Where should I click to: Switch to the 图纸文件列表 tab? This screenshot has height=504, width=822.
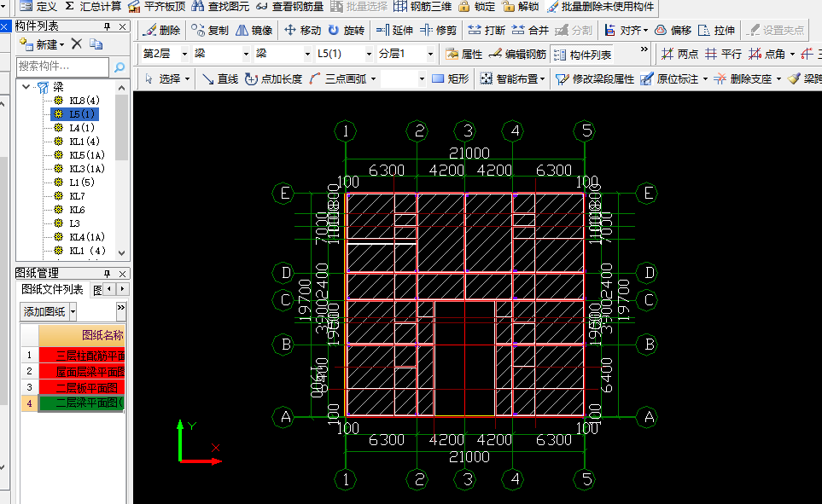[x=52, y=290]
